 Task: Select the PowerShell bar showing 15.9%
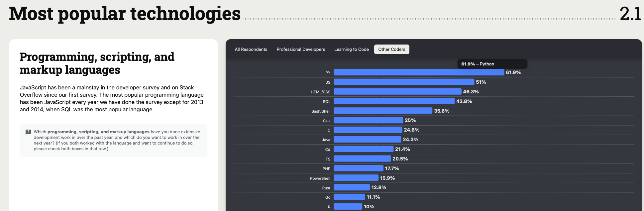click(356, 178)
